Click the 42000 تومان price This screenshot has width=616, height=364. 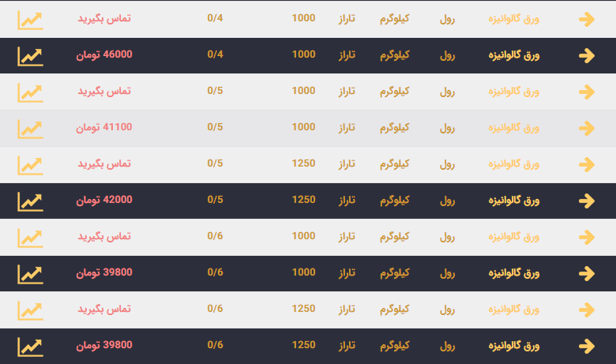coord(104,200)
